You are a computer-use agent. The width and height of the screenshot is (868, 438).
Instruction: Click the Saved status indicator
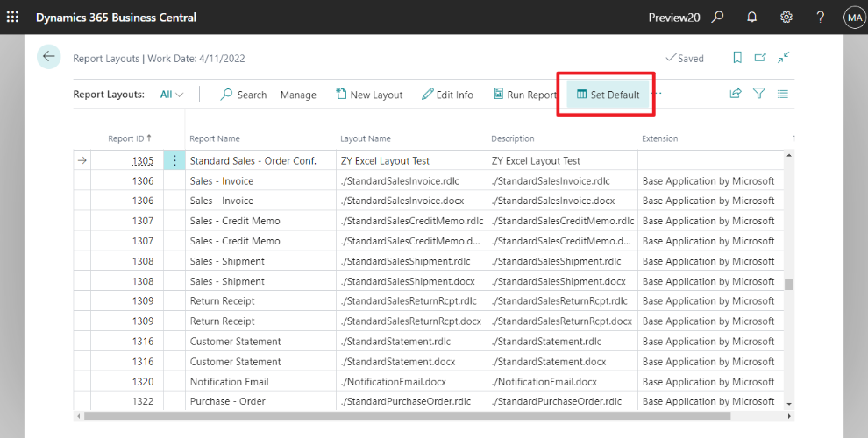coord(684,58)
